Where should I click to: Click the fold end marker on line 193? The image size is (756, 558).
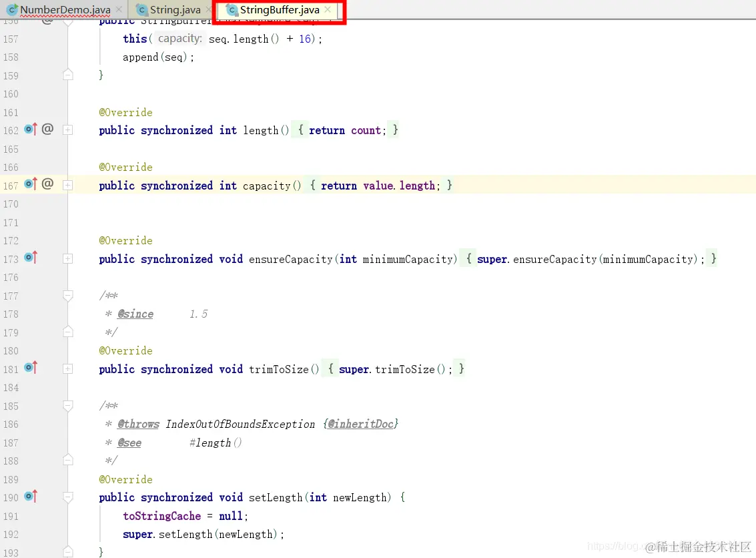click(68, 552)
